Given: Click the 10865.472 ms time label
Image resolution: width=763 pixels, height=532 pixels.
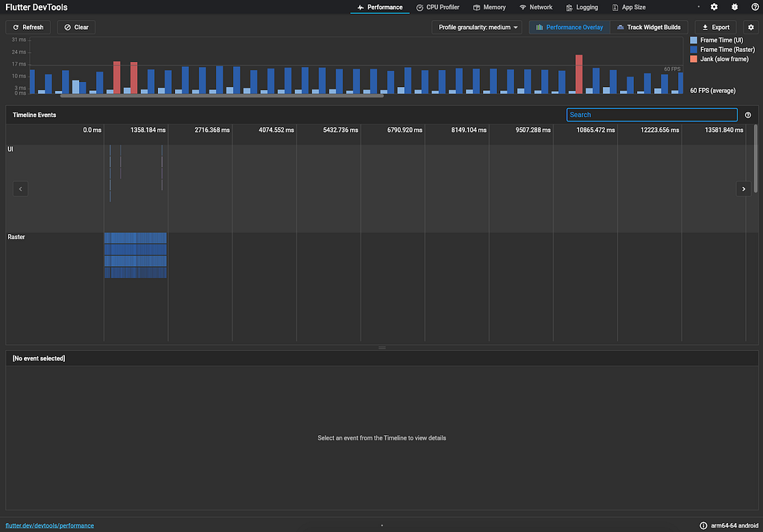Looking at the screenshot, I should [595, 130].
